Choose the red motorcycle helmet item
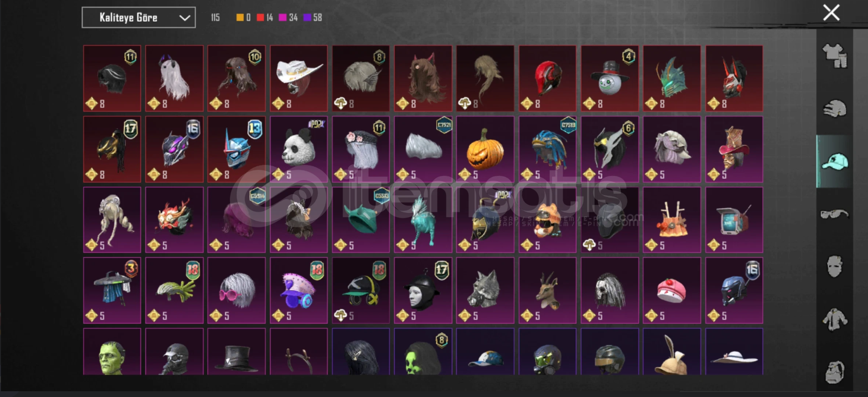This screenshot has height=397, width=868. (547, 78)
